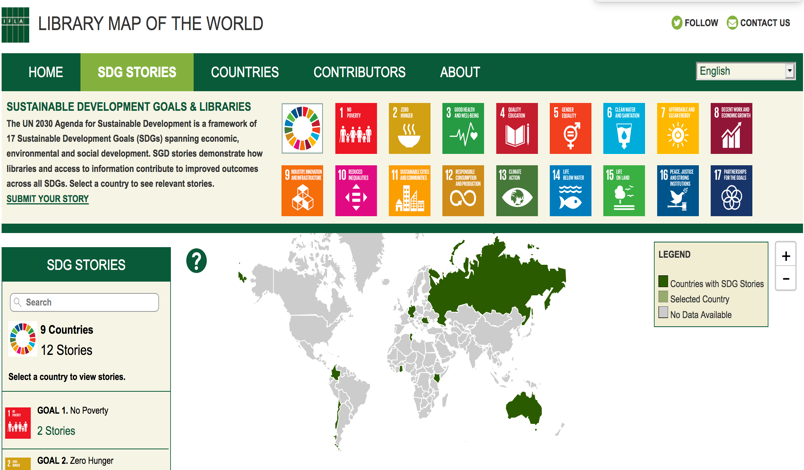Select the Goal 13 Climate Action tile

(517, 190)
